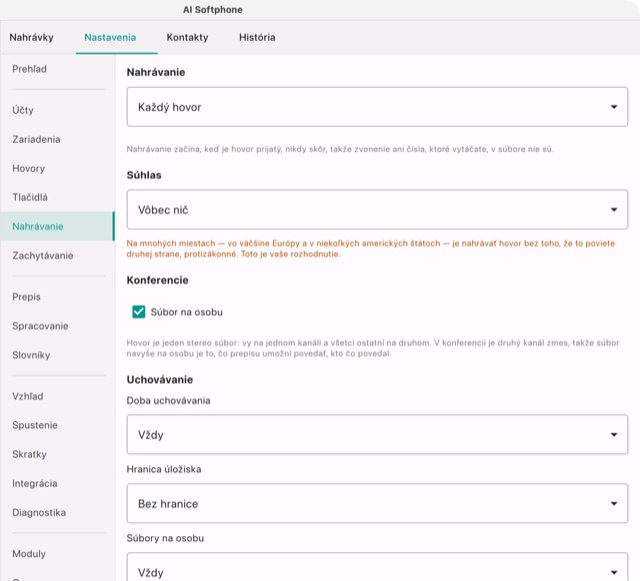
Task: Go to the Integrácia section
Action: coord(57,483)
